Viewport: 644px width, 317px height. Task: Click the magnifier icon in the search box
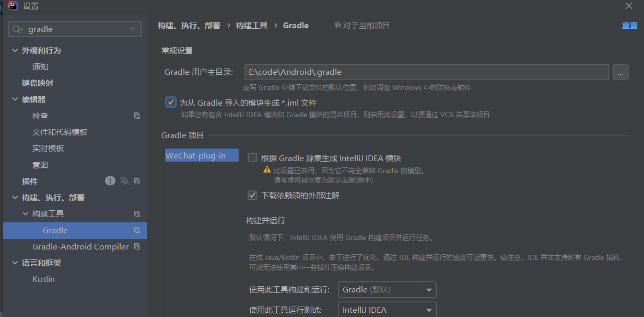17,29
